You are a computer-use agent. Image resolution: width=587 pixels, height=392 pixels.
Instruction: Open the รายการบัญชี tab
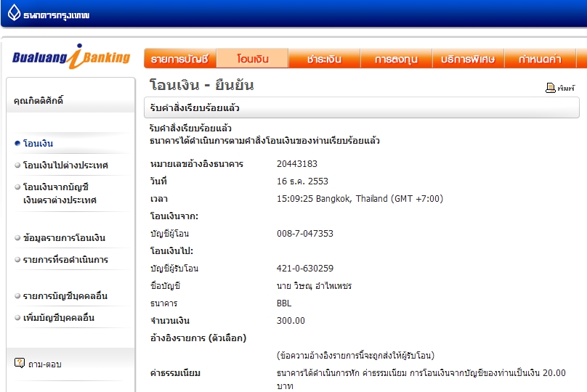[179, 59]
